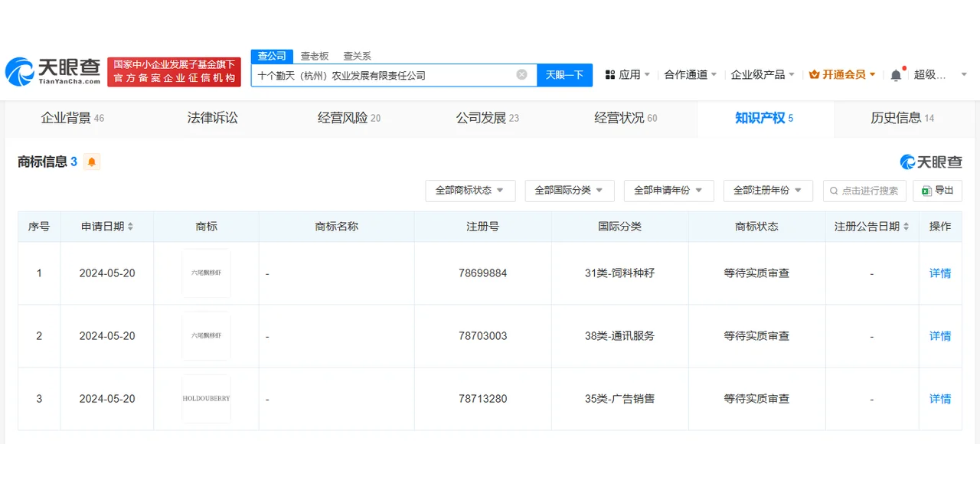Switch to the 法律诉讼 tab

212,119
